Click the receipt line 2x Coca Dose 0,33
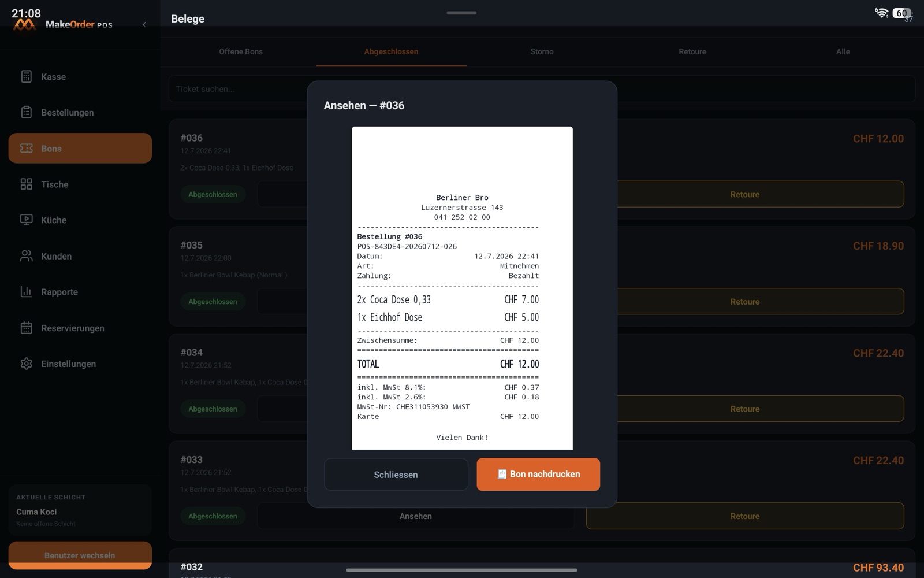Viewport: 924px width, 578px height. point(448,299)
